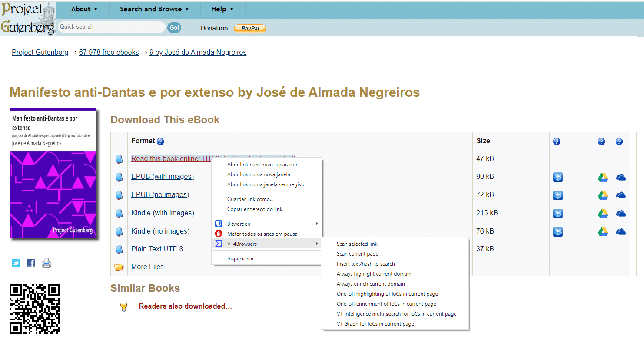Click the book cover thumbnail
This screenshot has height=339, width=644.
tap(53, 174)
